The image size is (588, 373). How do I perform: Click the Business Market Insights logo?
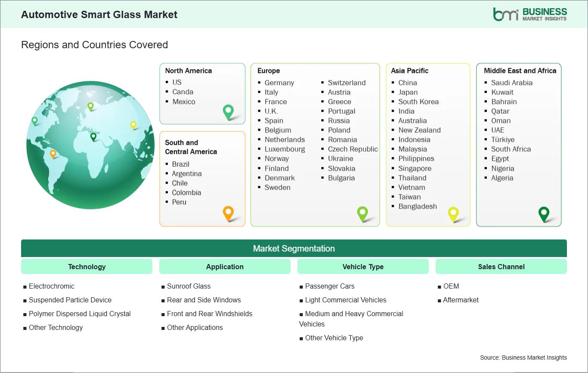point(529,14)
